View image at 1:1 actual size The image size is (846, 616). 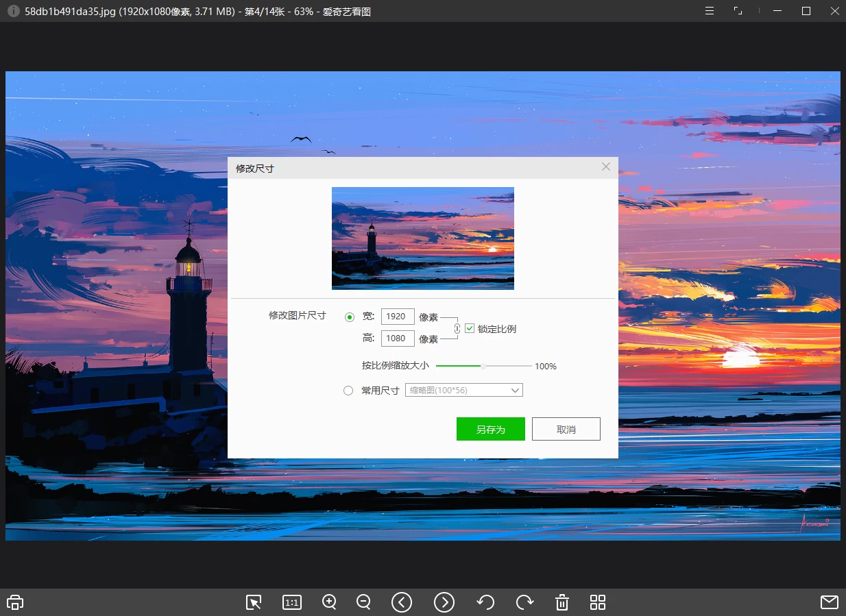click(291, 602)
